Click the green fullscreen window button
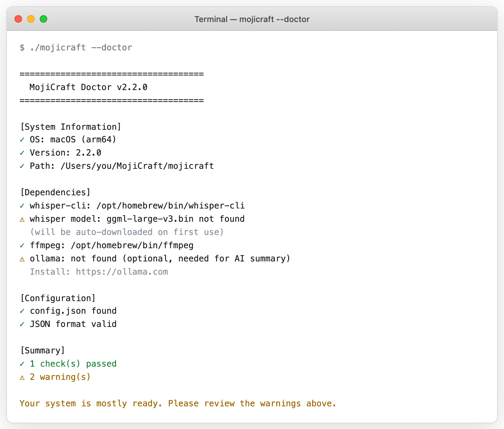Viewport: 504px width, 429px height. click(x=43, y=19)
